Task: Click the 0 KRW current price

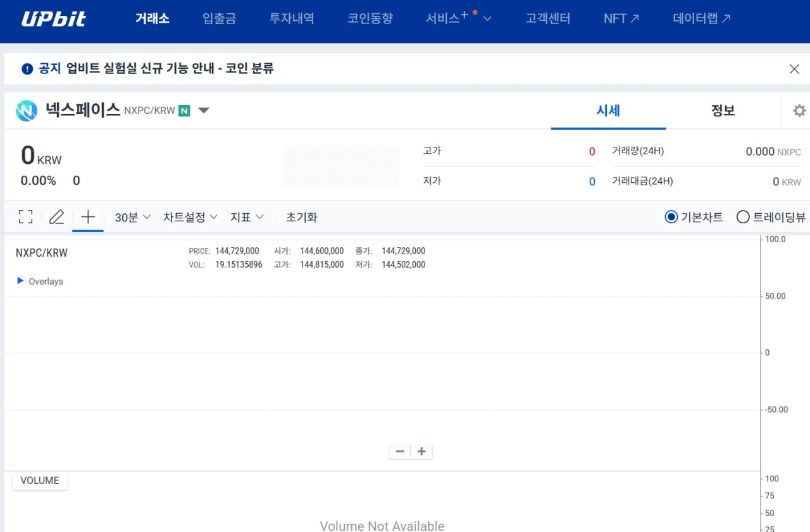Action: pyautogui.click(x=42, y=156)
